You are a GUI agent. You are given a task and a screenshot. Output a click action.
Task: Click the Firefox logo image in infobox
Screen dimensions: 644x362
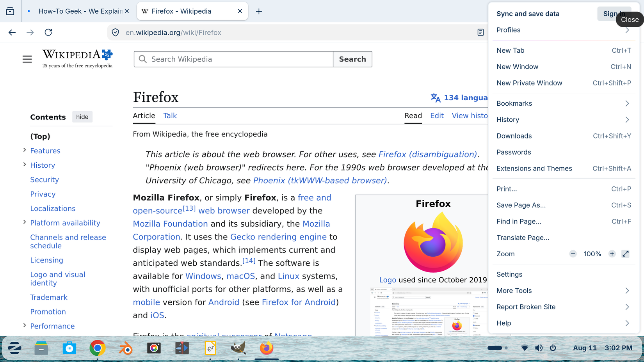[x=433, y=242]
